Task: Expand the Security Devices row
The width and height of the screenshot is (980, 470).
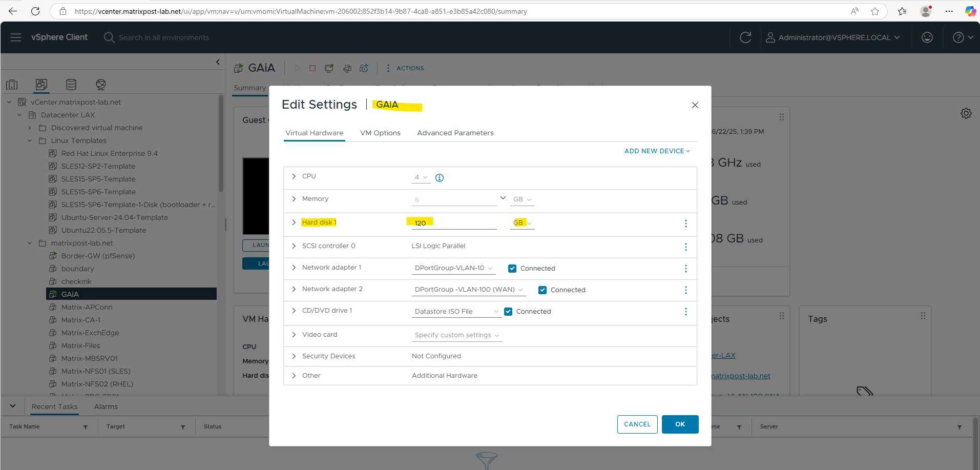Action: pos(294,356)
